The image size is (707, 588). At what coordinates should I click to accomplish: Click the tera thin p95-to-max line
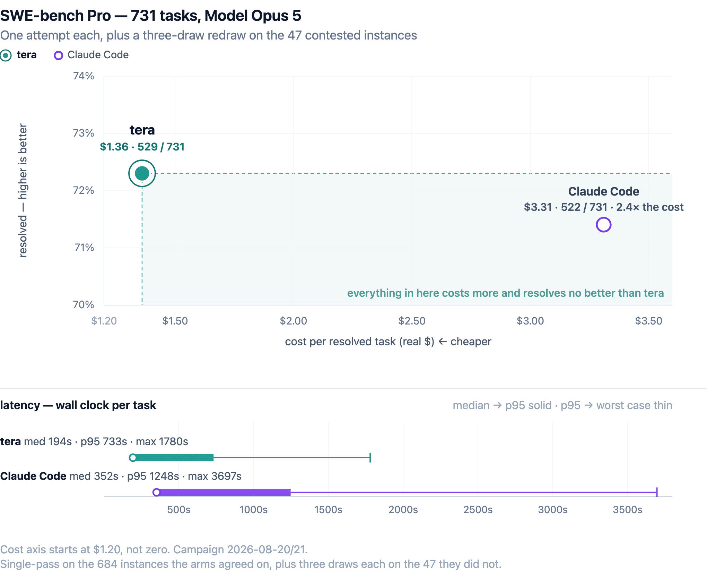click(292, 458)
